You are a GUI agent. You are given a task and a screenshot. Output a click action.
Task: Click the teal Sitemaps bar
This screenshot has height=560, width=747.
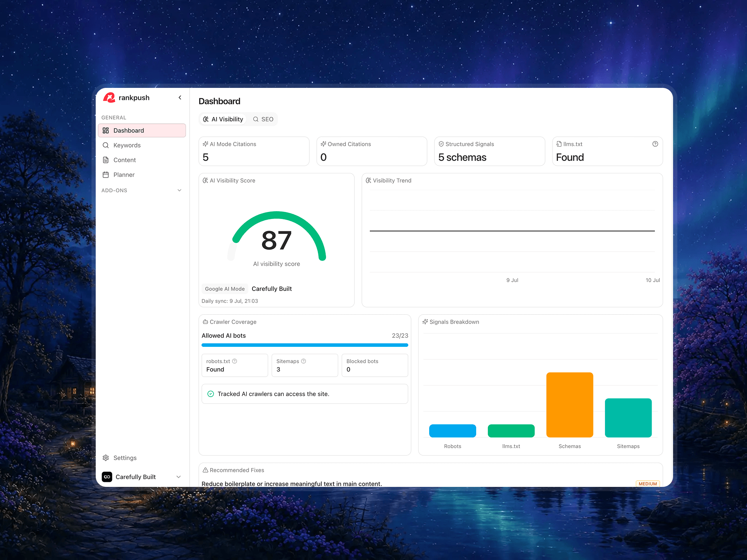click(628, 418)
